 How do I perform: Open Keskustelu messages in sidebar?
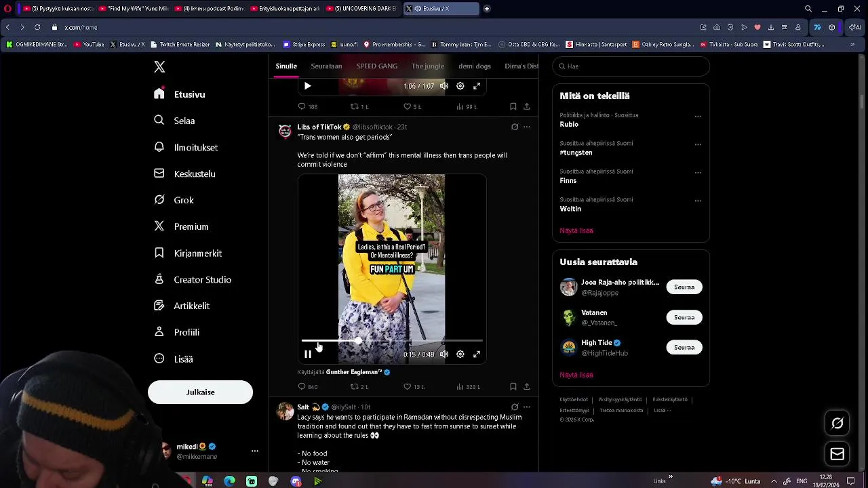pos(184,174)
